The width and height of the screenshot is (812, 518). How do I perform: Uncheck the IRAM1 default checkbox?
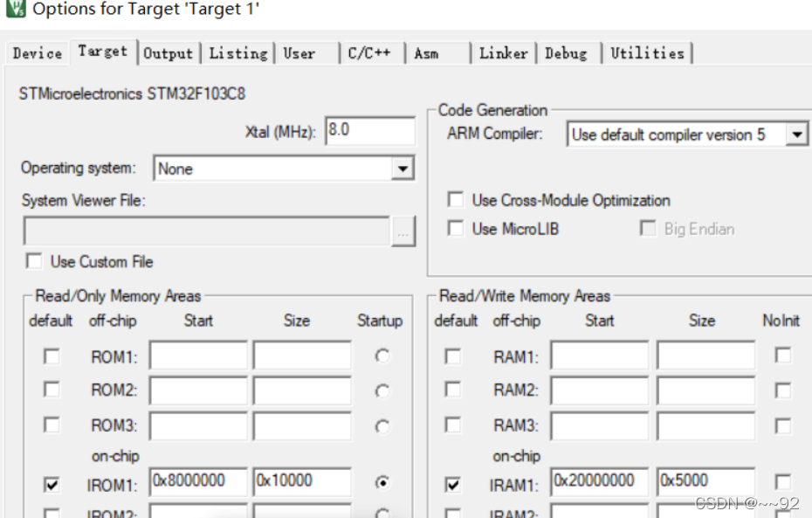(452, 485)
